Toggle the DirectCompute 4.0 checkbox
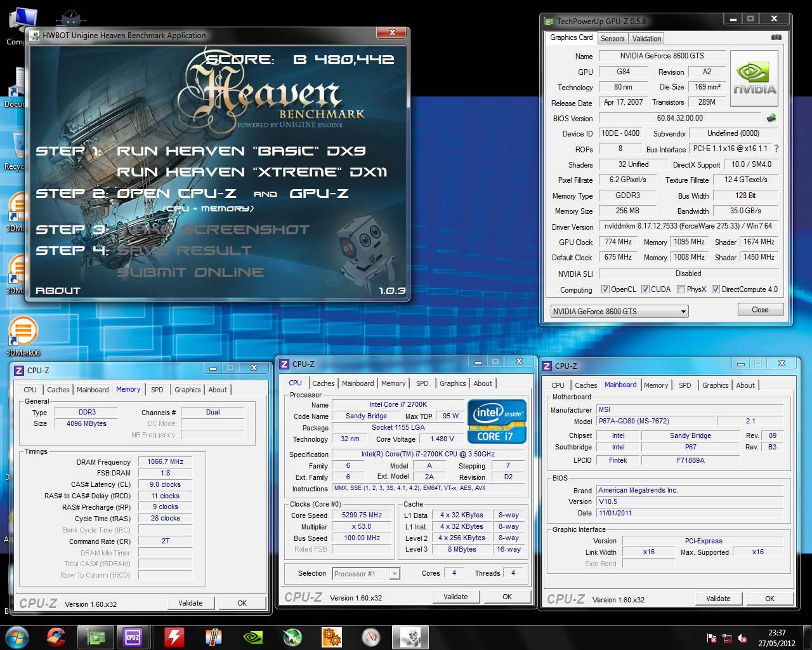812x650 pixels. click(x=716, y=289)
